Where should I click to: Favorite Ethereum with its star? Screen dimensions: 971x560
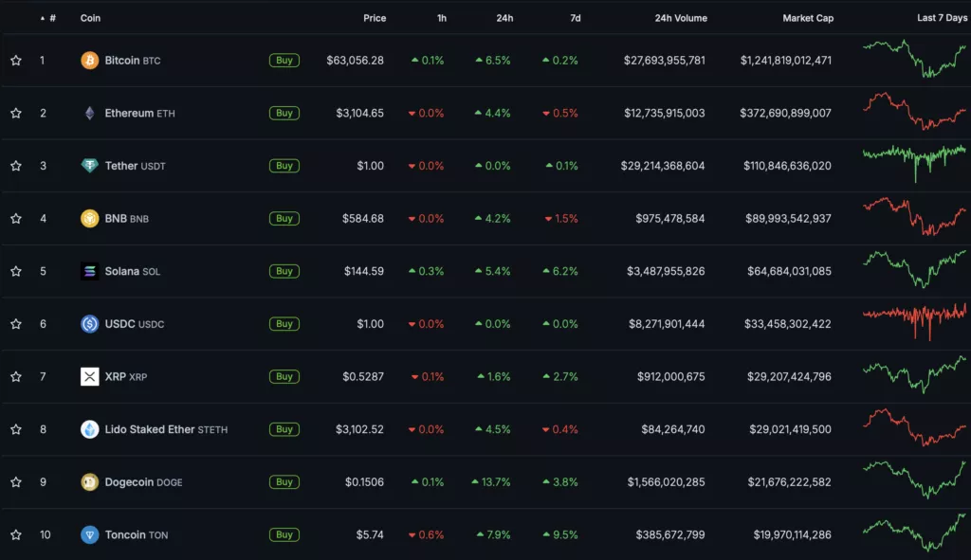16,113
